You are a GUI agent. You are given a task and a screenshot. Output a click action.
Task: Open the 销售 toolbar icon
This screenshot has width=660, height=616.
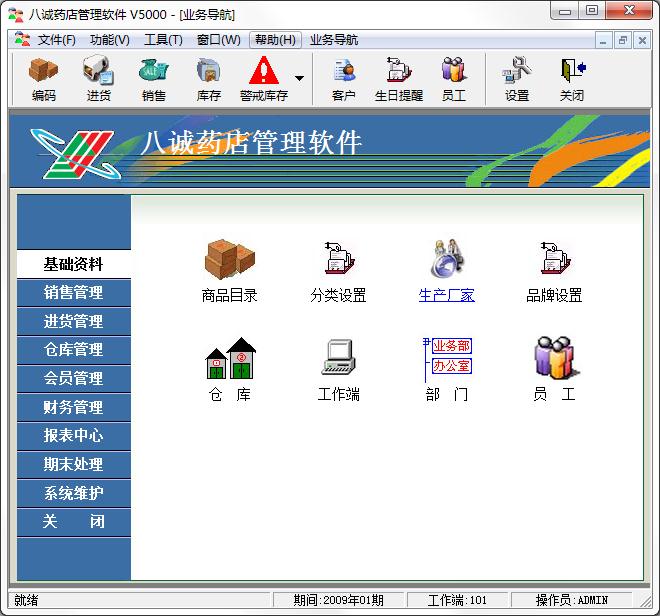pos(154,79)
